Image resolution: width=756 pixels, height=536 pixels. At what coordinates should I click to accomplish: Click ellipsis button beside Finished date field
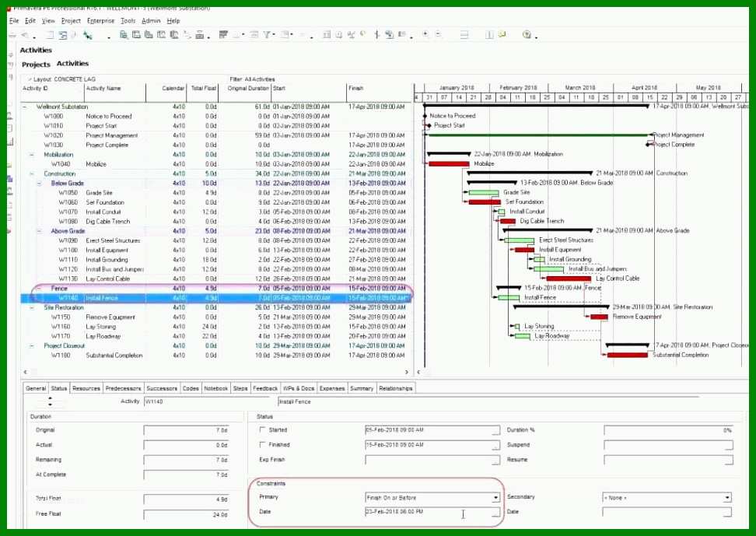495,445
